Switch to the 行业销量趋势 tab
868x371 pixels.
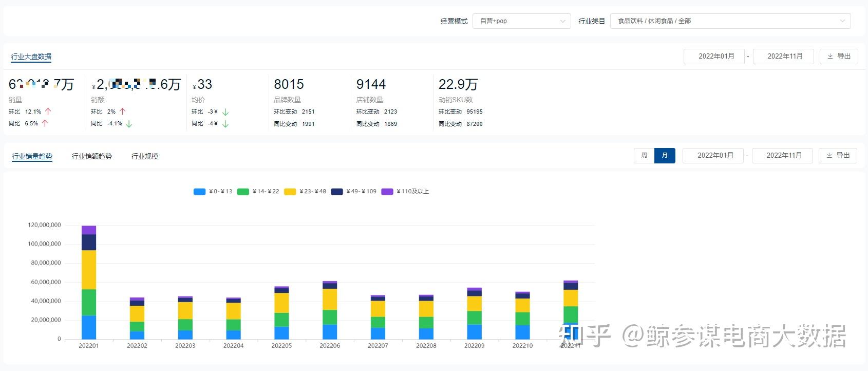32,156
